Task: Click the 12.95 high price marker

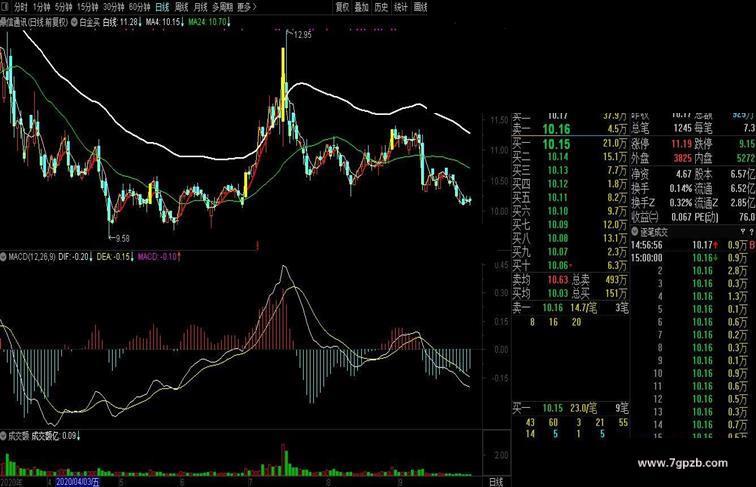Action: 302,35
